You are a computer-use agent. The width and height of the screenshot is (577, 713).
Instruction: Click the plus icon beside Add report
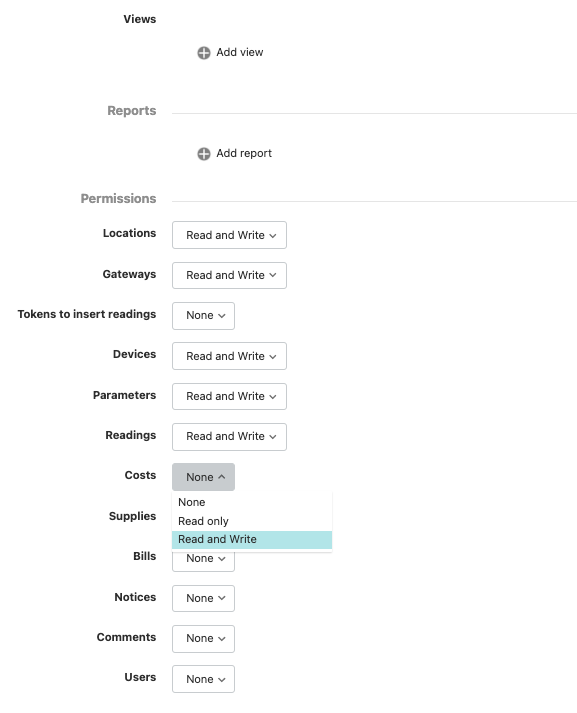pyautogui.click(x=204, y=154)
